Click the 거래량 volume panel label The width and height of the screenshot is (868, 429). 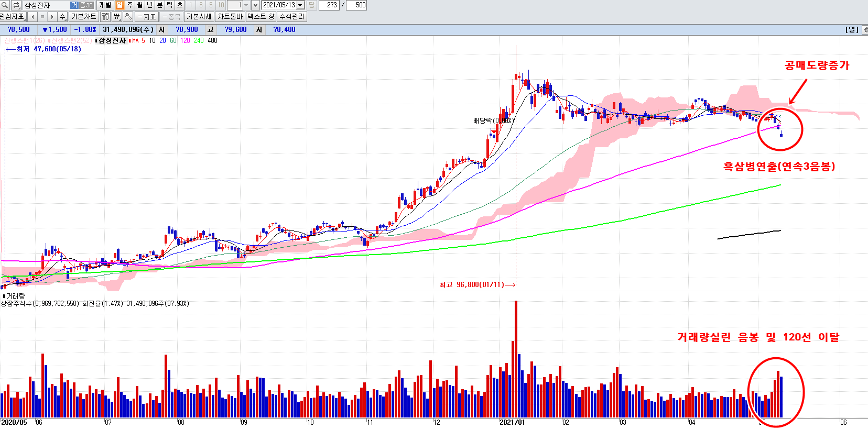15,296
